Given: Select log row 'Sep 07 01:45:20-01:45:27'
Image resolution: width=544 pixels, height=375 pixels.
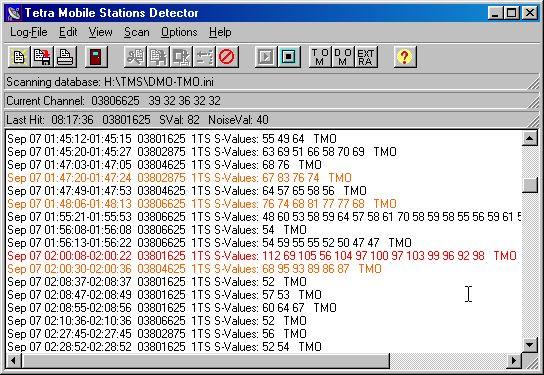Looking at the screenshot, I should pyautogui.click(x=202, y=152).
